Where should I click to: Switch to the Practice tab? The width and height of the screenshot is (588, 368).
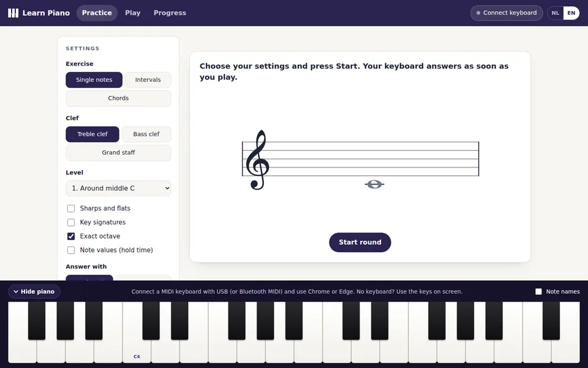pos(97,13)
